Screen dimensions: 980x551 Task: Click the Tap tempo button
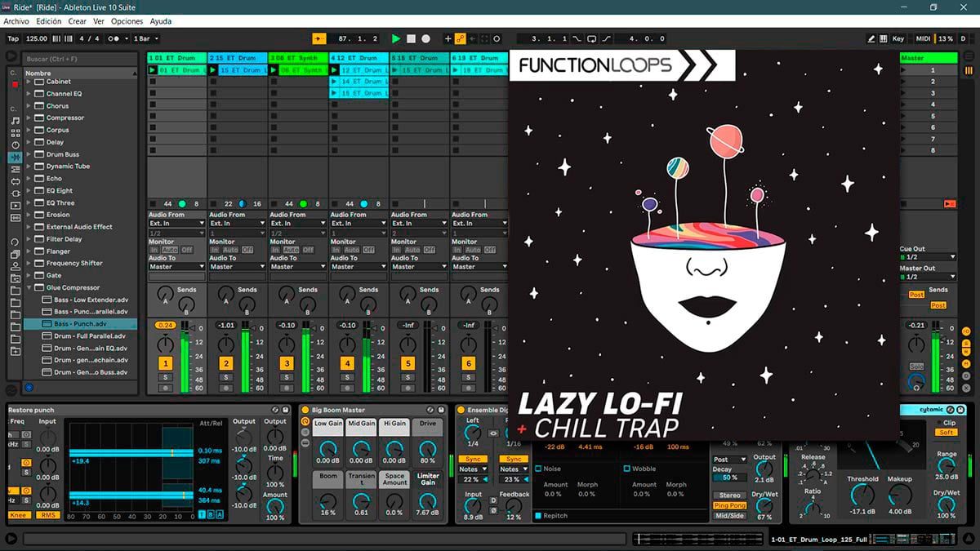click(x=13, y=38)
